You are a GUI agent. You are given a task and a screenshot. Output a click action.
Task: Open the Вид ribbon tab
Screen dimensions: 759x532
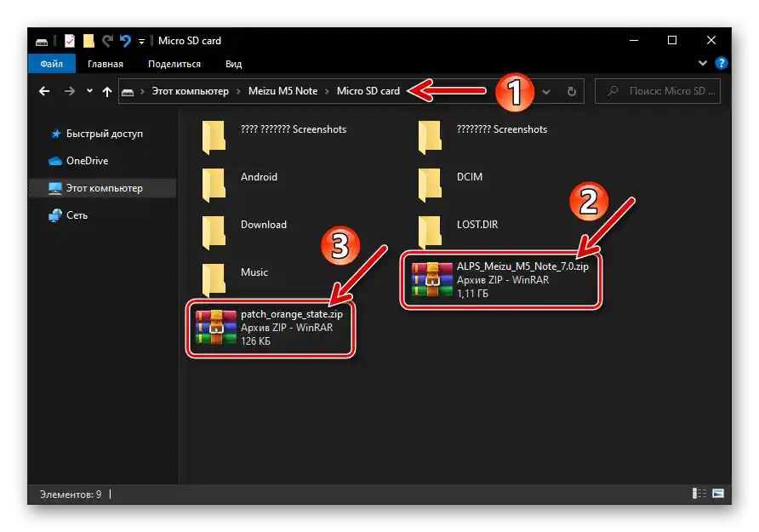point(233,64)
